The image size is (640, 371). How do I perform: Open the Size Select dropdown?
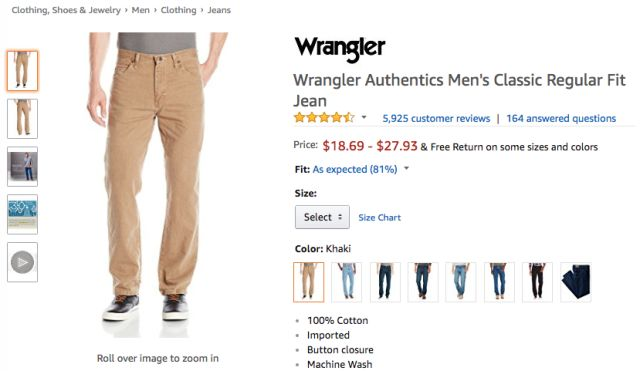click(x=322, y=217)
